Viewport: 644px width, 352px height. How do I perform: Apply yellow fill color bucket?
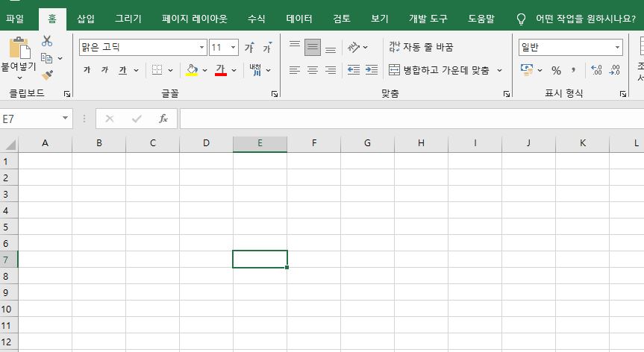click(x=192, y=70)
